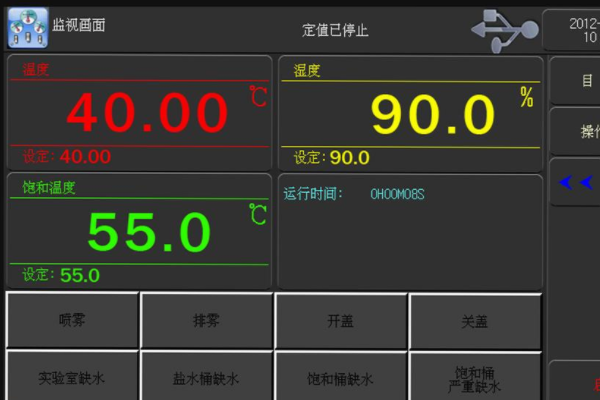Viewport: 600px width, 400px height.
Task: Click the red Celsius unit symbol
Action: point(259,97)
